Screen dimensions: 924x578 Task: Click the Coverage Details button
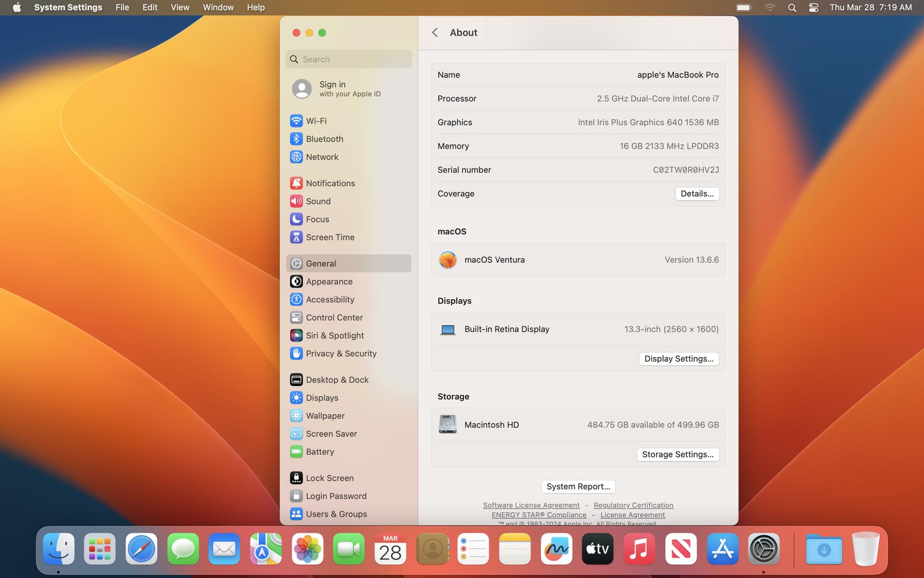tap(697, 194)
